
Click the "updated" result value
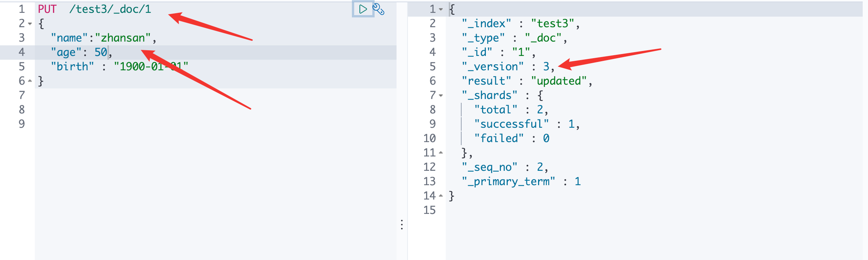tap(559, 81)
